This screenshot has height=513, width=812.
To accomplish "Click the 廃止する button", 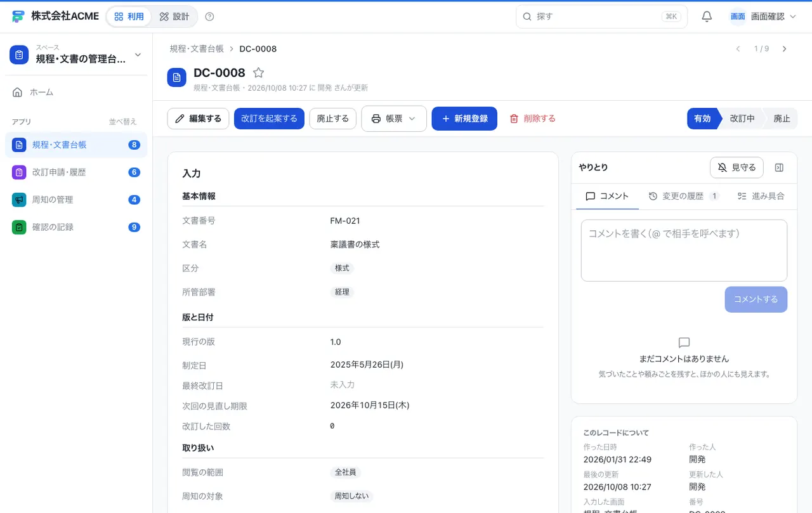I will (x=333, y=119).
